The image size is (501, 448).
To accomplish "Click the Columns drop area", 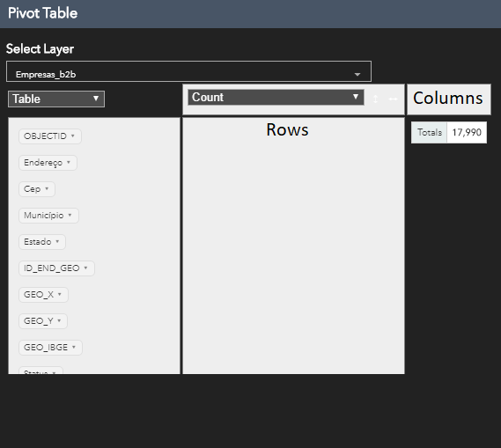I will pos(449,99).
